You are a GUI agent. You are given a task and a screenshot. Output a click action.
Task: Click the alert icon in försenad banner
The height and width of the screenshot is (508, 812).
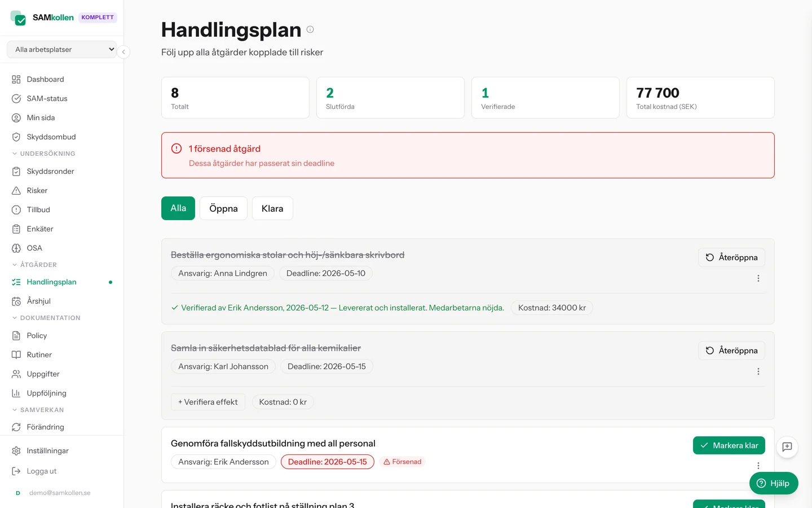(x=176, y=148)
